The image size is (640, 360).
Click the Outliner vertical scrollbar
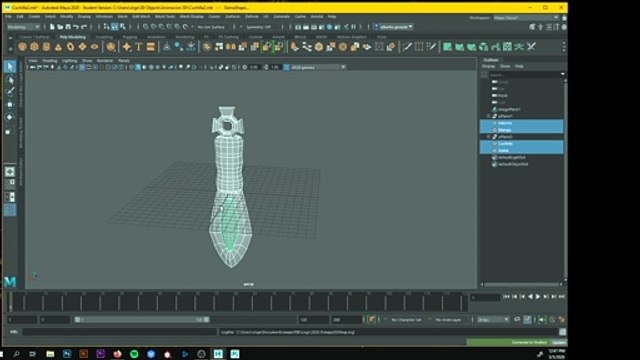coord(565,180)
